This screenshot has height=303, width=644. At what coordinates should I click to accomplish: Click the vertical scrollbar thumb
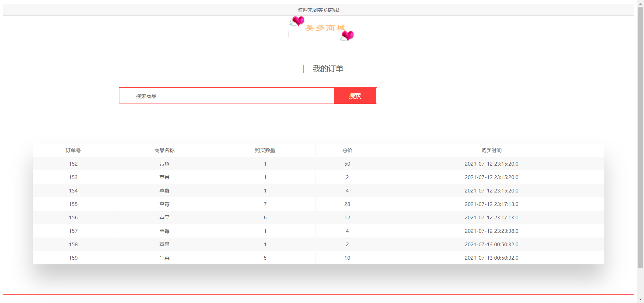[x=640, y=137]
